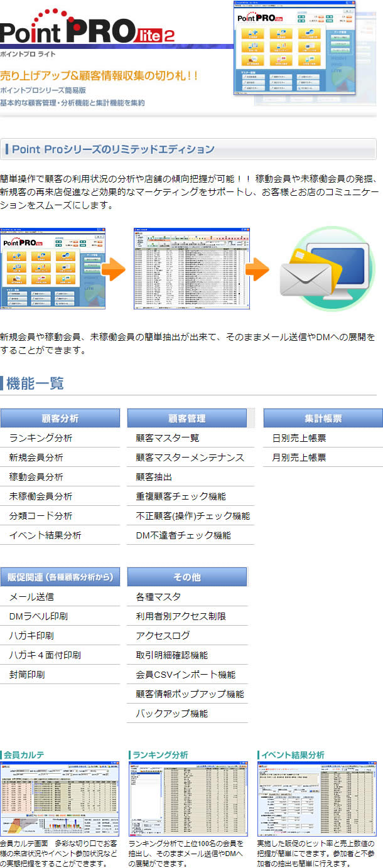Click the orange 売り上げアップ&顧客情報収集の切り札 tagline
This screenshot has width=383, height=868.
coord(99,76)
